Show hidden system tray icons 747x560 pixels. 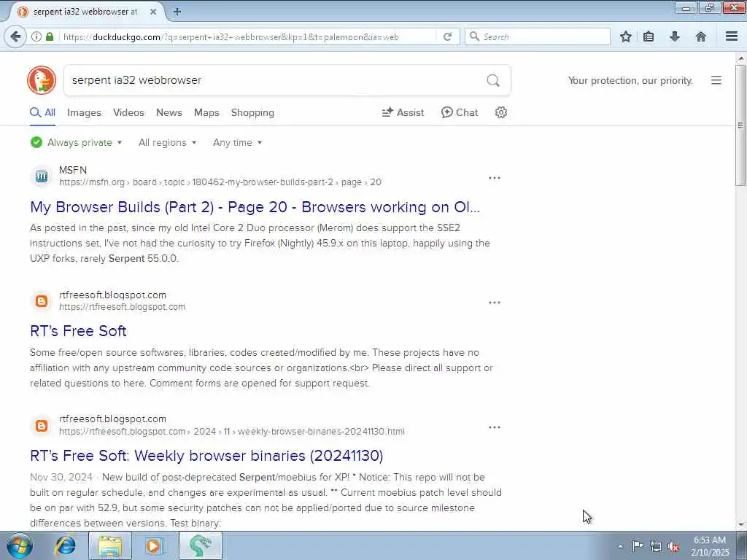tap(620, 546)
